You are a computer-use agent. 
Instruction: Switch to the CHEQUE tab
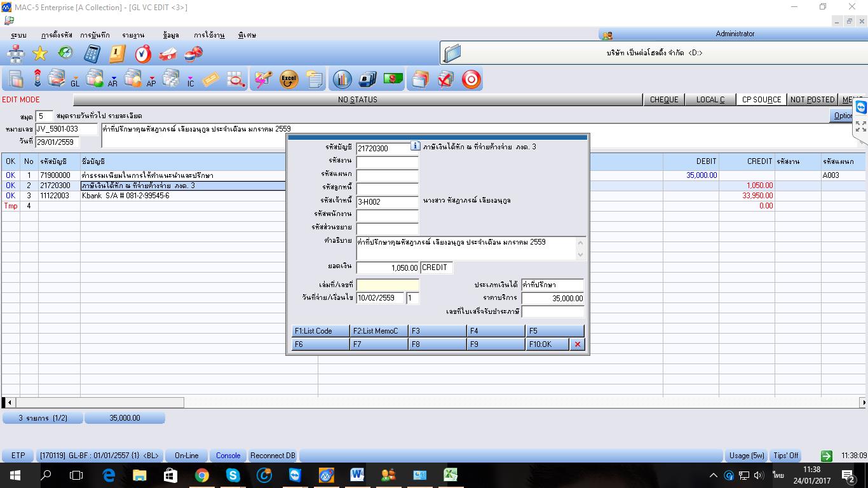click(664, 100)
